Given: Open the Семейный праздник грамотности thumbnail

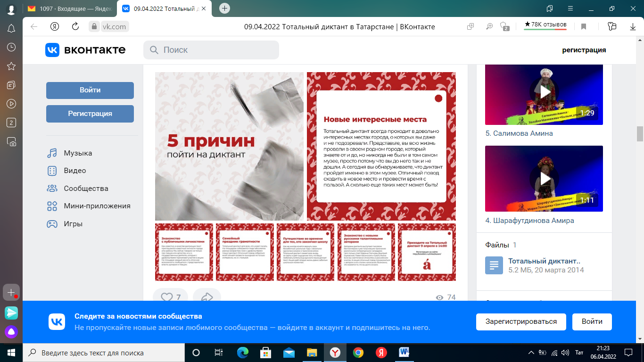Looking at the screenshot, I should coord(245,252).
